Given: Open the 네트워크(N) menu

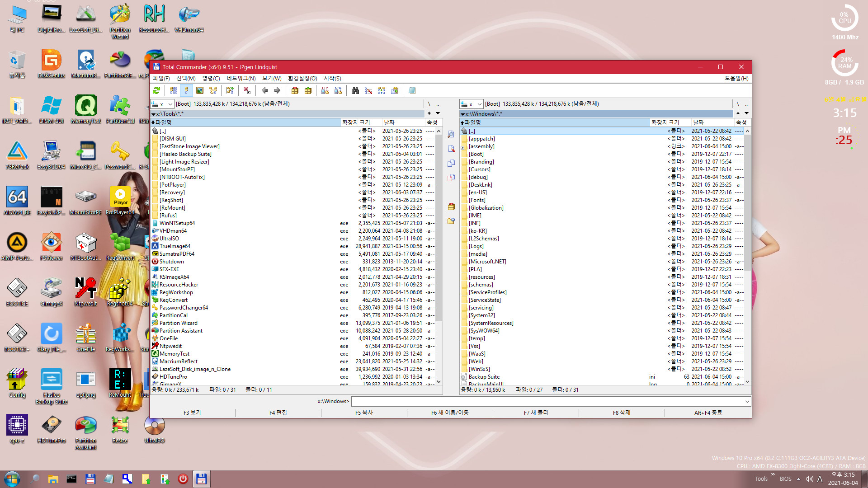Looking at the screenshot, I should tap(241, 79).
